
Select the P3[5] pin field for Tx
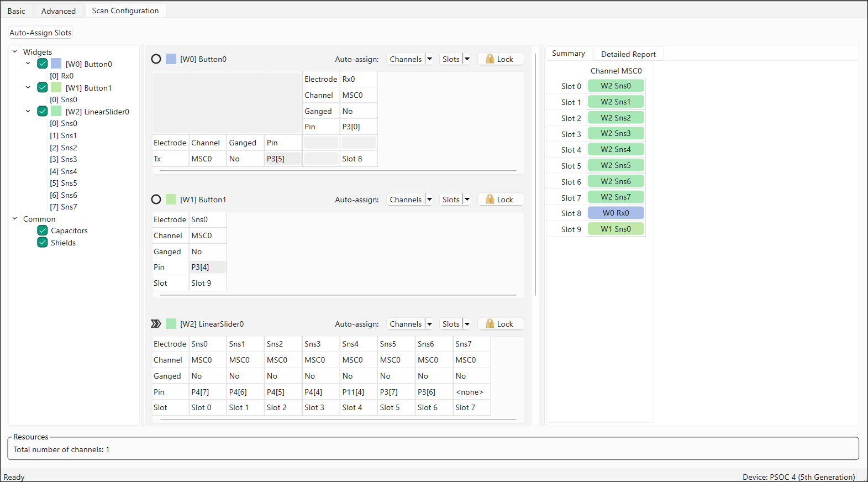click(x=283, y=159)
